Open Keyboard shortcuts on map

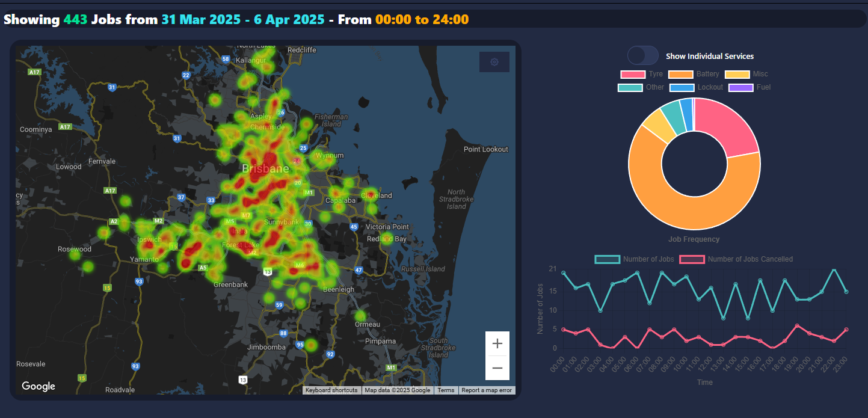(x=331, y=390)
